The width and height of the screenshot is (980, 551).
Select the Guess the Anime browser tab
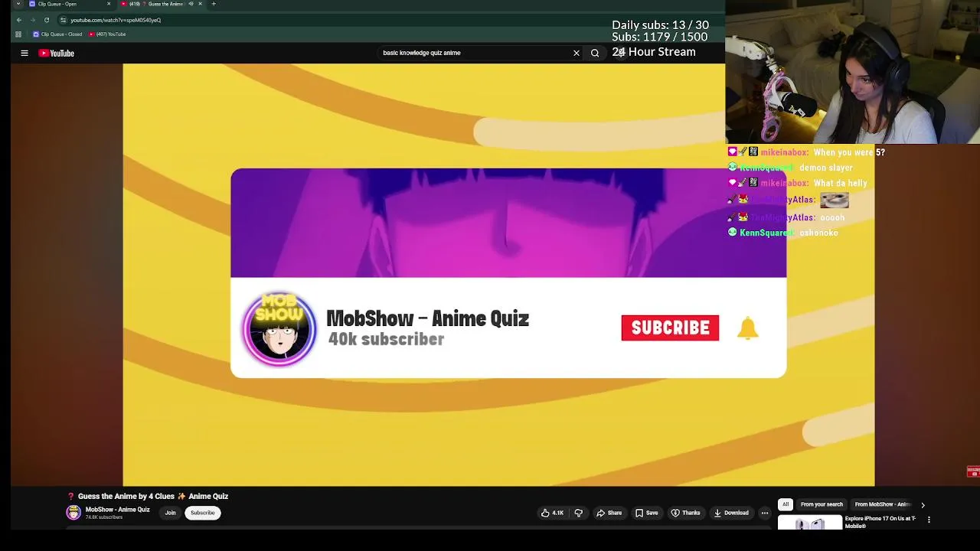click(161, 4)
